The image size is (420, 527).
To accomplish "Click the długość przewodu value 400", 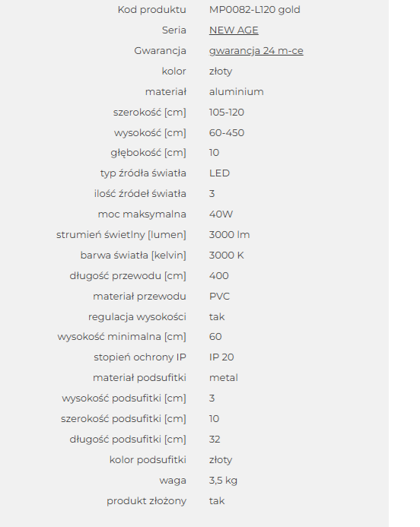I will [x=219, y=275].
